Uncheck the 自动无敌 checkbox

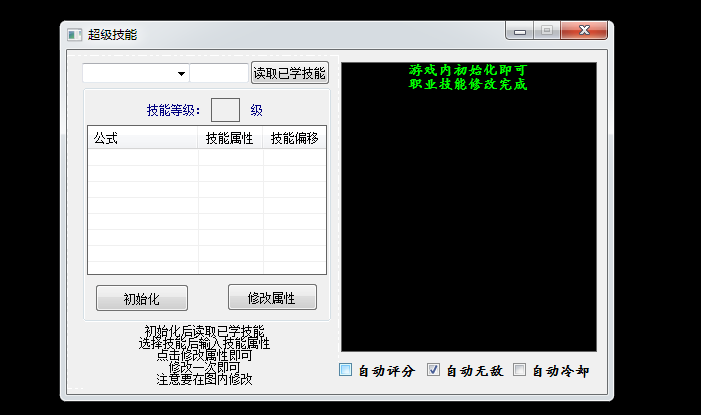(x=433, y=369)
